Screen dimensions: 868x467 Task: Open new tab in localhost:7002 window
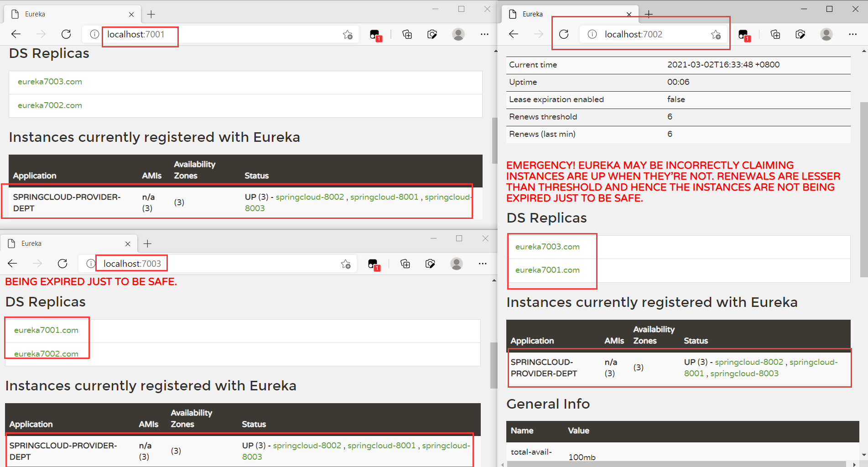(649, 15)
